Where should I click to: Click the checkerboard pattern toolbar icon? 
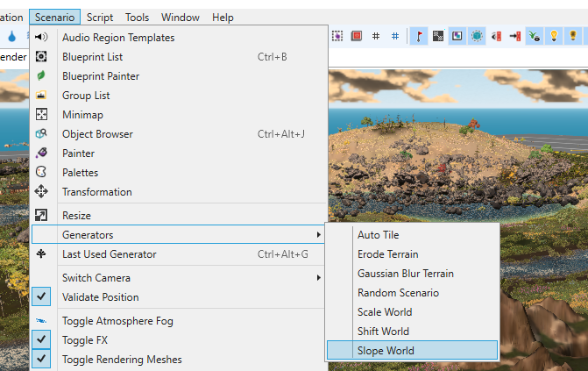coord(438,36)
